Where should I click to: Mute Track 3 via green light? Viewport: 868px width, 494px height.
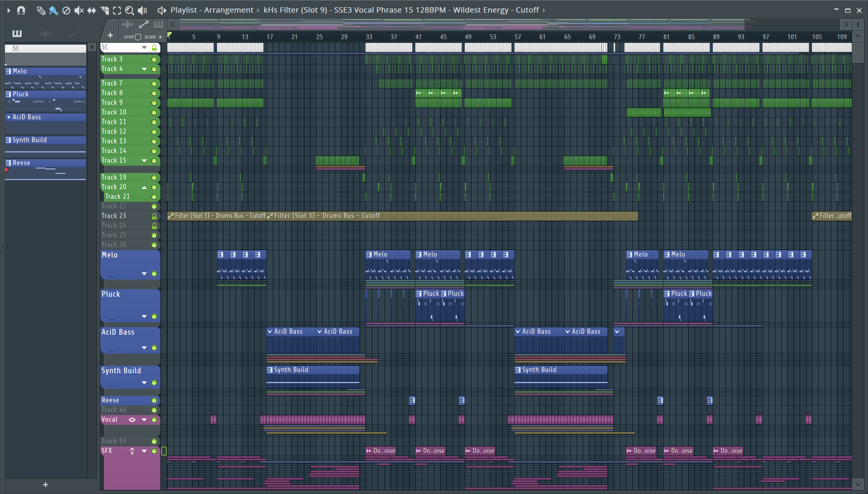click(x=154, y=59)
